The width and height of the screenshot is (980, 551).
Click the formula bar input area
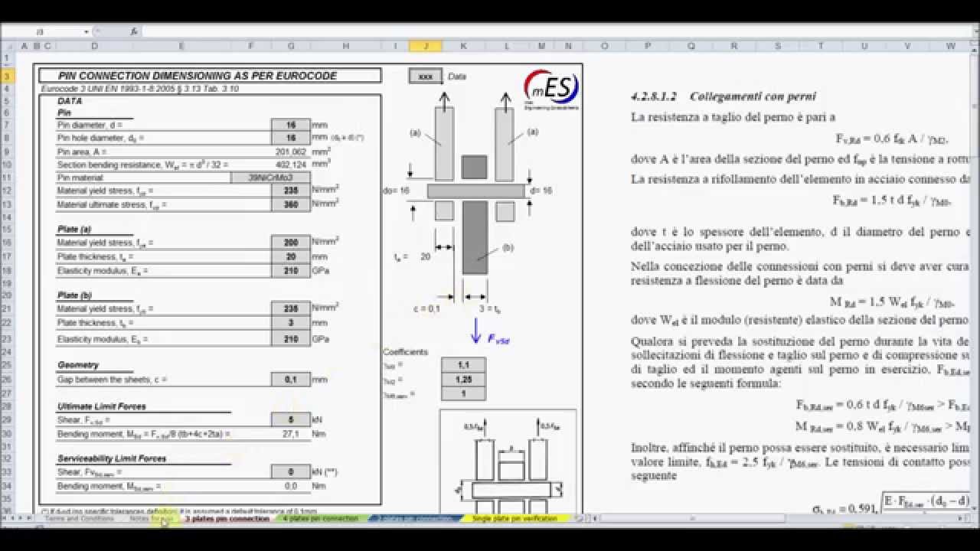tap(559, 31)
